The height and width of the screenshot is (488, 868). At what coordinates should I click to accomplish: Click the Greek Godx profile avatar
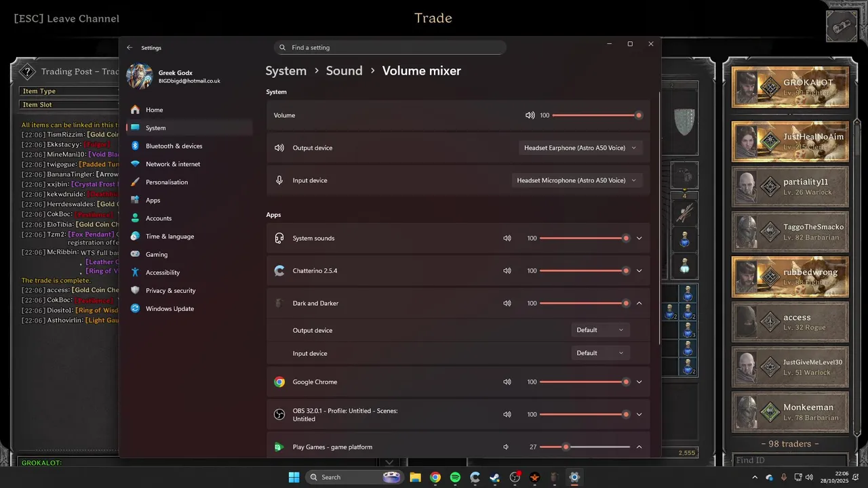tap(140, 77)
